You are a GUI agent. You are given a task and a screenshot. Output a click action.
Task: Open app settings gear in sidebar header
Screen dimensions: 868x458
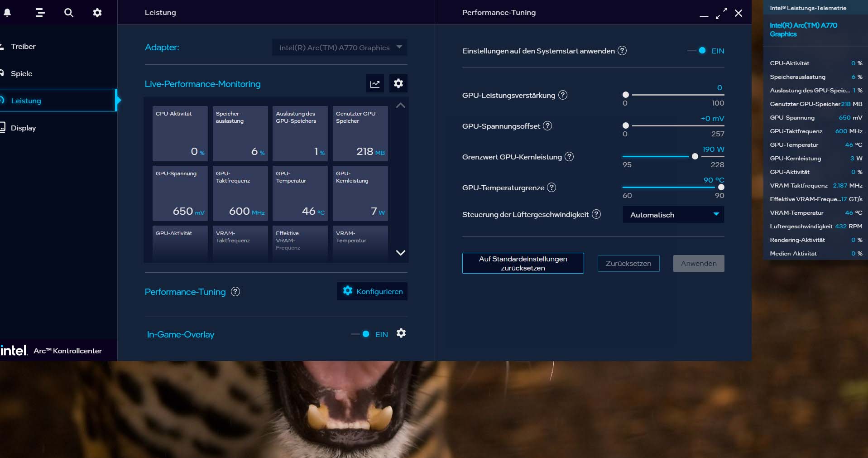point(97,13)
